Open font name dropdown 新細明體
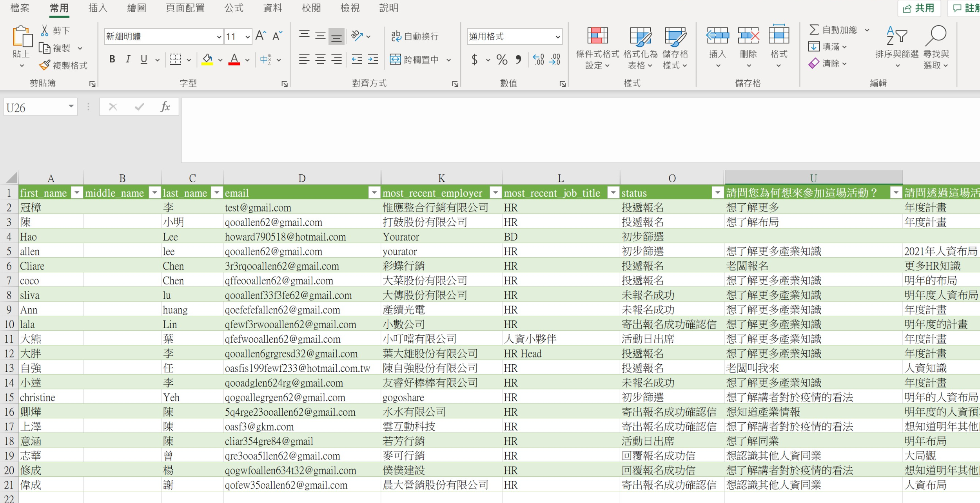The width and height of the screenshot is (980, 503). [x=219, y=37]
